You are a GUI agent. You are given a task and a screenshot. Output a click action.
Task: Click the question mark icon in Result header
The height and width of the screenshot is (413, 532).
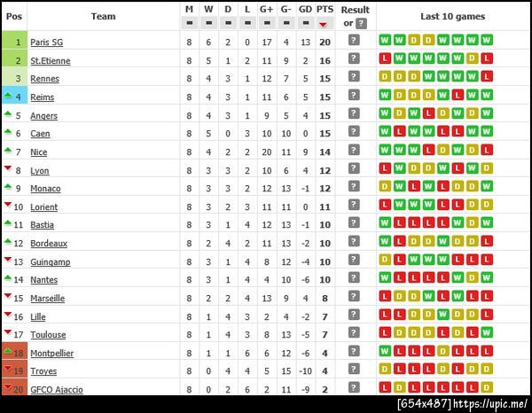point(361,23)
